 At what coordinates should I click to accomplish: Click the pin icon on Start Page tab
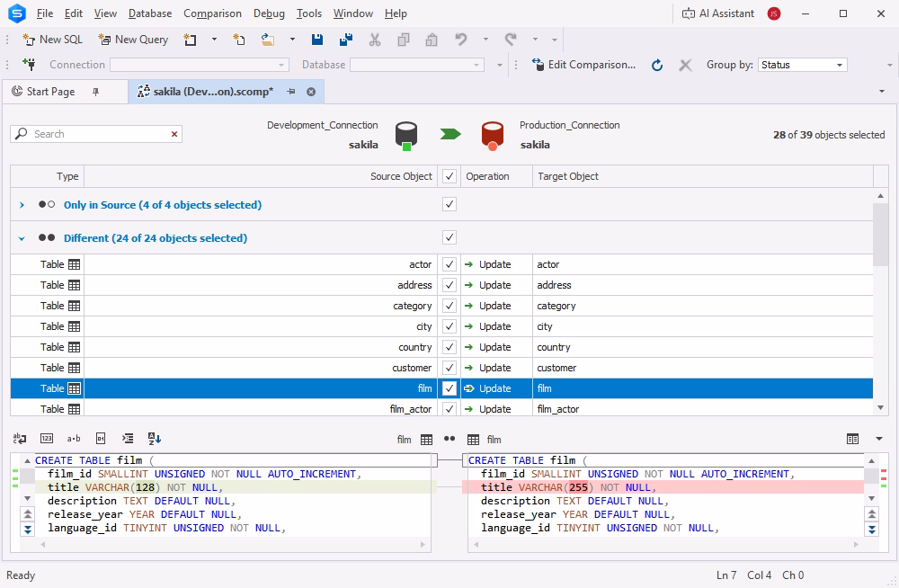[x=96, y=92]
